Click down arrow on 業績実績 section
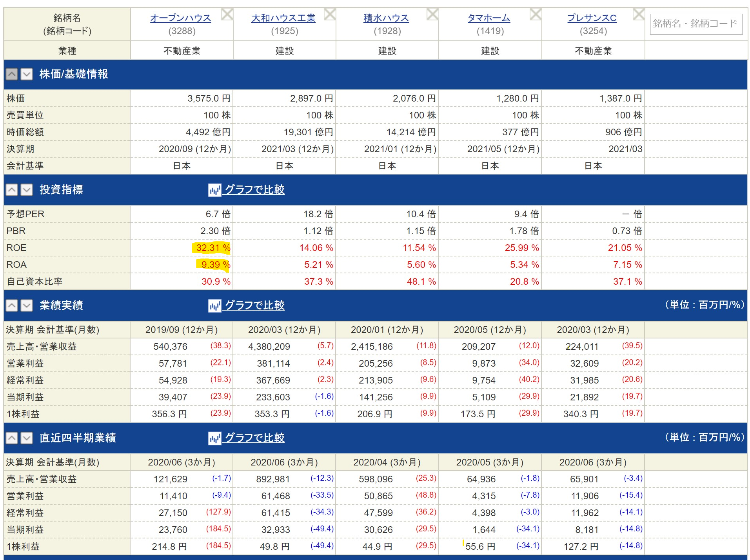Viewport: 750px width, 560px height. [27, 305]
